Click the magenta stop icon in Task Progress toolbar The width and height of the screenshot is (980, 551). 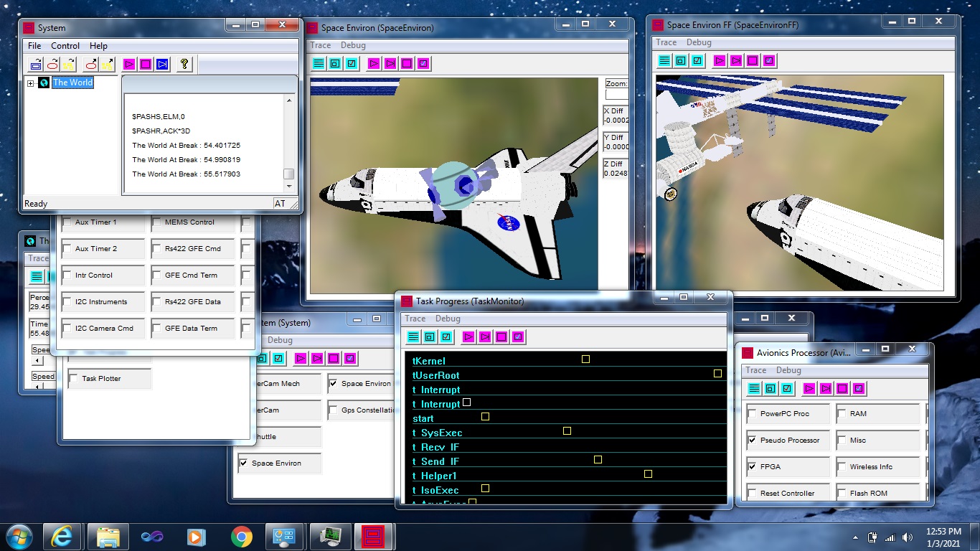coord(502,336)
